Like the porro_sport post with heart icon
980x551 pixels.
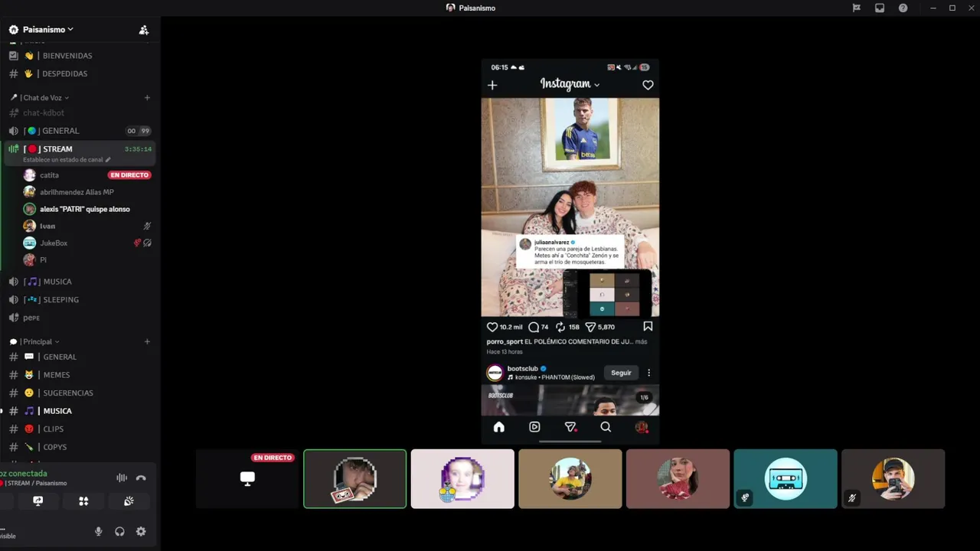click(x=492, y=327)
